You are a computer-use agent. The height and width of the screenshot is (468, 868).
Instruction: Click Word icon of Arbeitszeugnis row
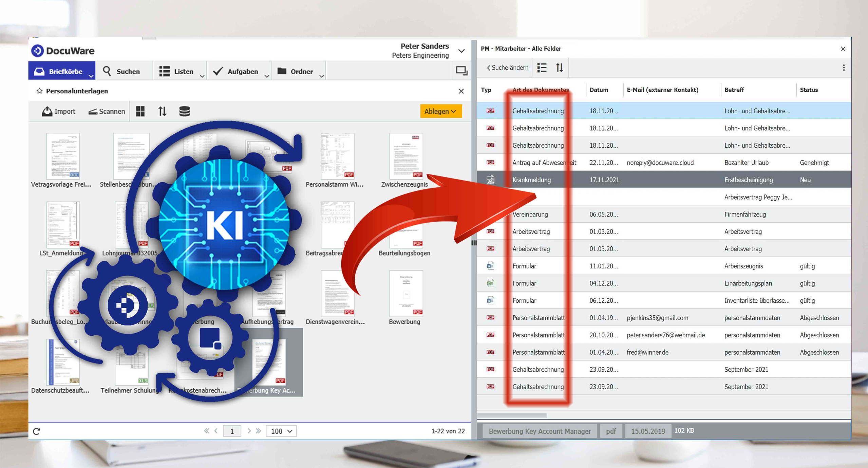tap(490, 266)
